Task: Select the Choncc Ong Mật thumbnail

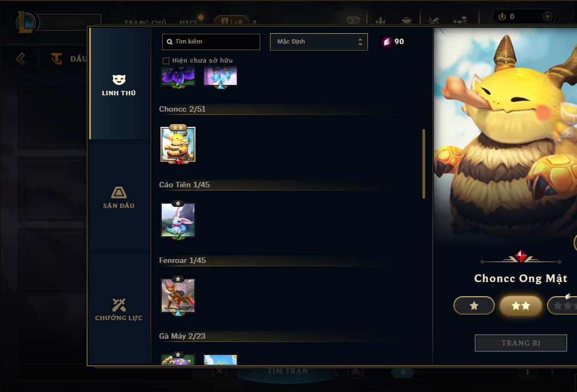Action: click(178, 144)
